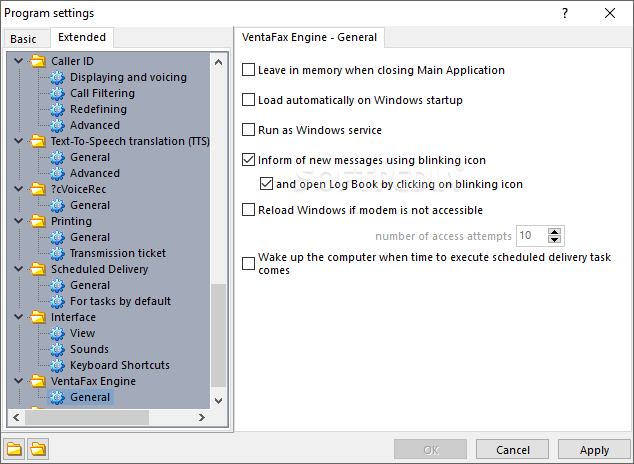The height and width of the screenshot is (464, 634).
Task: Click the gear icon beside Call Filtering
Action: (57, 93)
